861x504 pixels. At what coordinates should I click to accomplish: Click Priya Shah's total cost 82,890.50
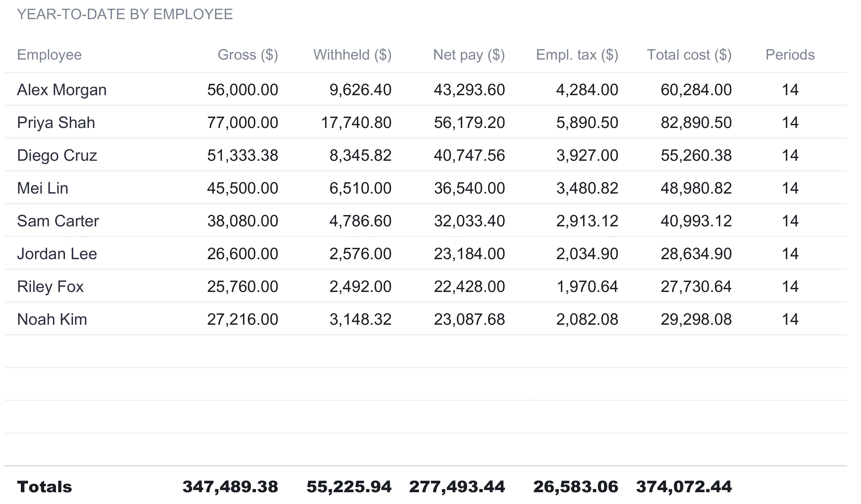pyautogui.click(x=697, y=123)
